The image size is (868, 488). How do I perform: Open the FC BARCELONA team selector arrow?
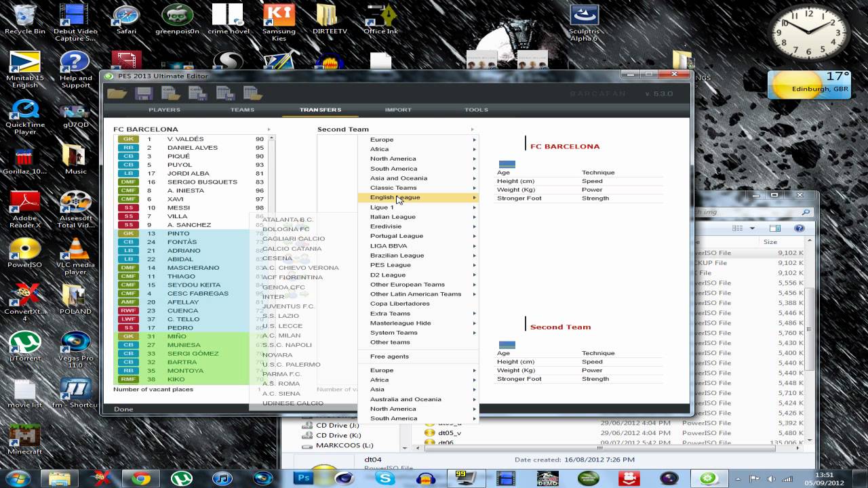(269, 129)
